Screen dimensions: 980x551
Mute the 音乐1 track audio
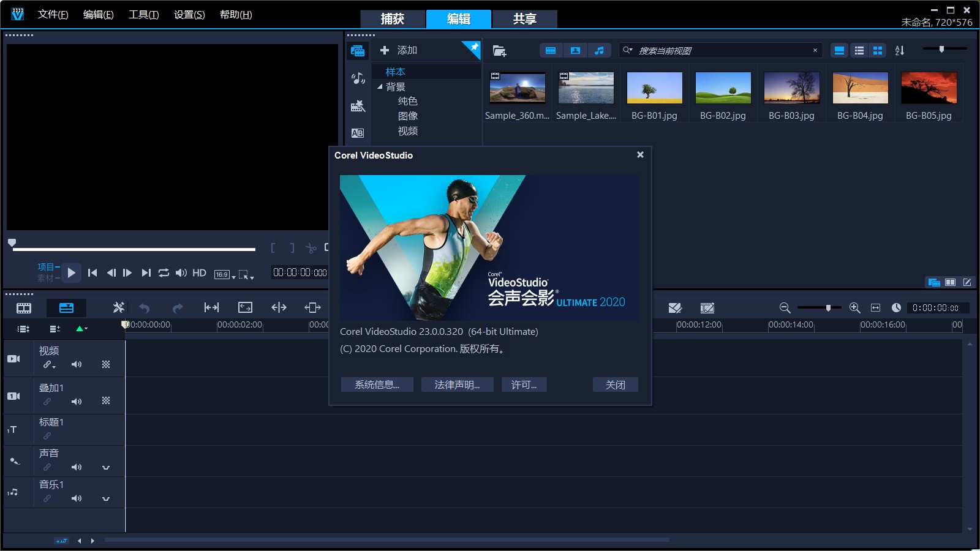pyautogui.click(x=77, y=498)
